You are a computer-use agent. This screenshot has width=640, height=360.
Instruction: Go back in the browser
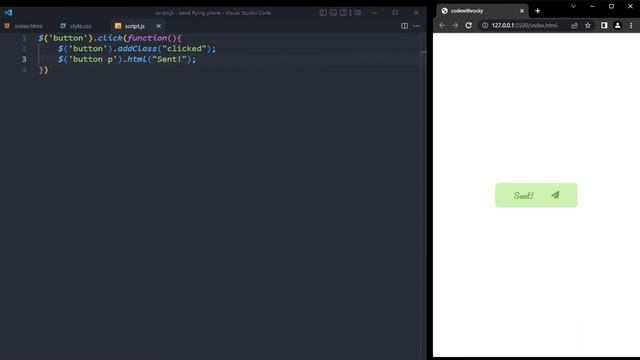pos(442,25)
